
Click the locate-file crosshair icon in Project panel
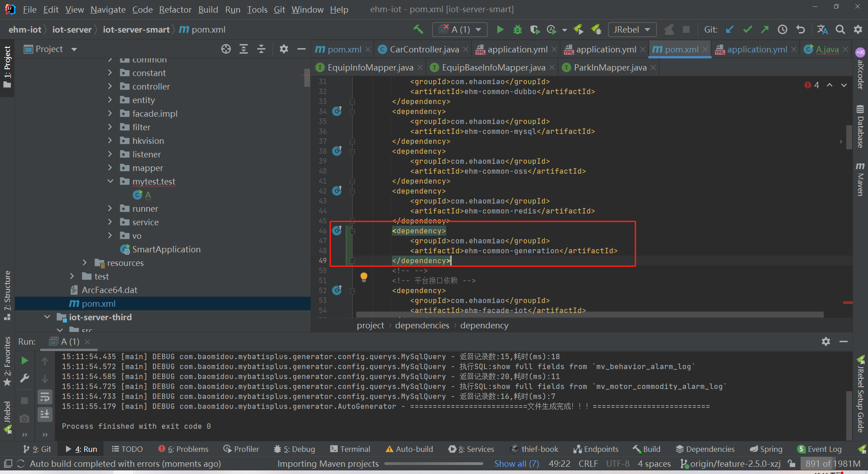(226, 49)
